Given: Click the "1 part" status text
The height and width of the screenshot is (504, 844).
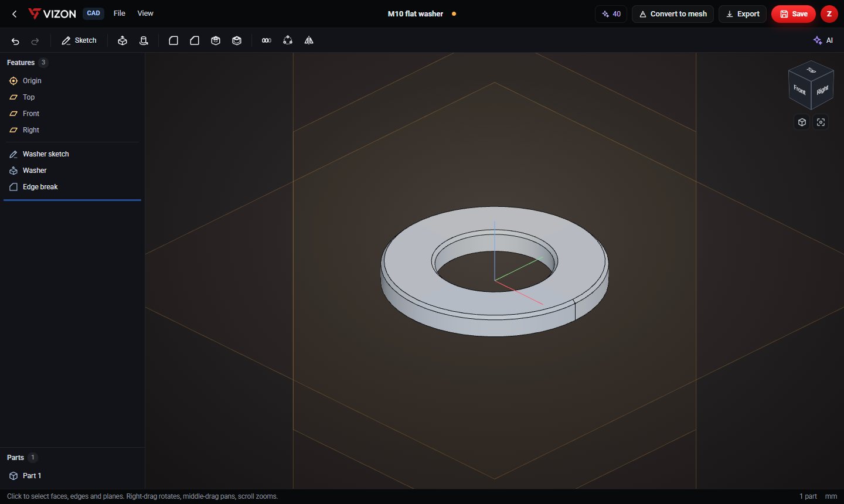Looking at the screenshot, I should coord(808,496).
